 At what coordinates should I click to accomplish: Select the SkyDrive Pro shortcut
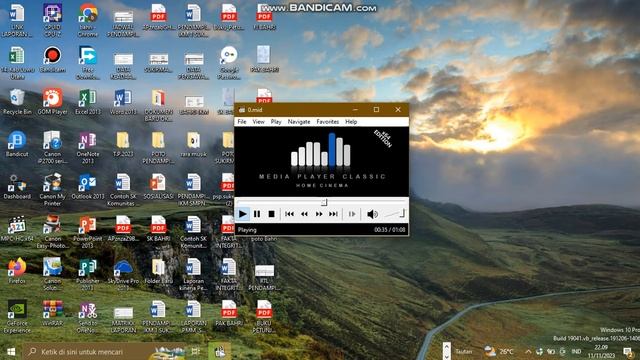tap(123, 274)
